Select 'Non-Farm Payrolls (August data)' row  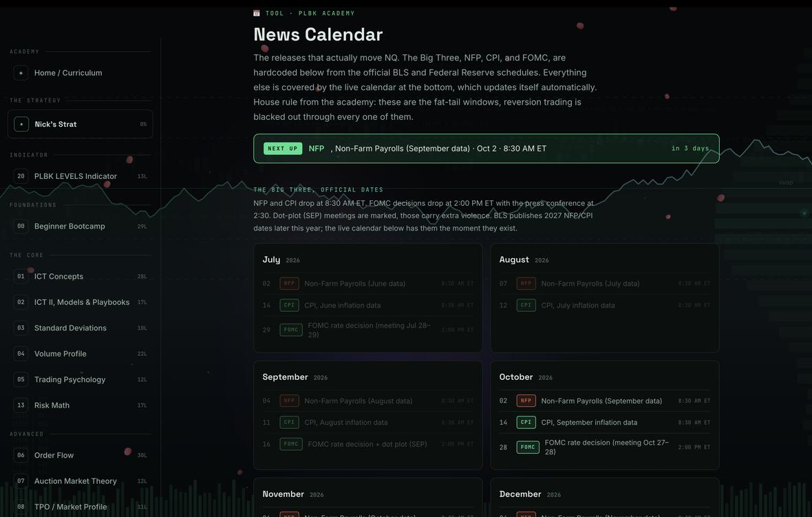(x=367, y=401)
